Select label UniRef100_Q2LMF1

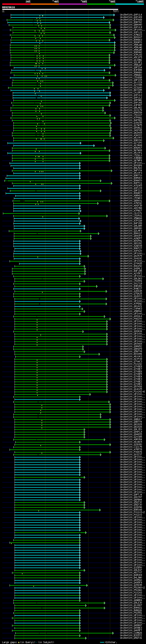tap(131, 63)
